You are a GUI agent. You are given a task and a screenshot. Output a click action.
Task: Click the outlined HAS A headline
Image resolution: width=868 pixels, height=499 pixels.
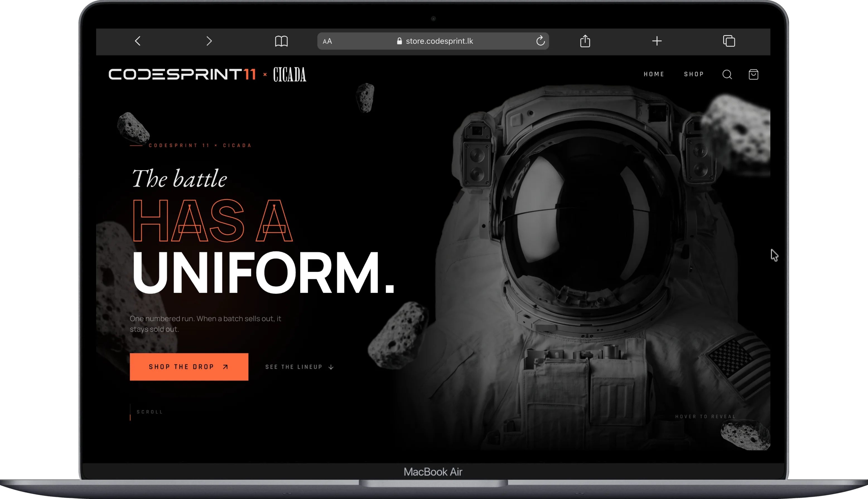(212, 221)
